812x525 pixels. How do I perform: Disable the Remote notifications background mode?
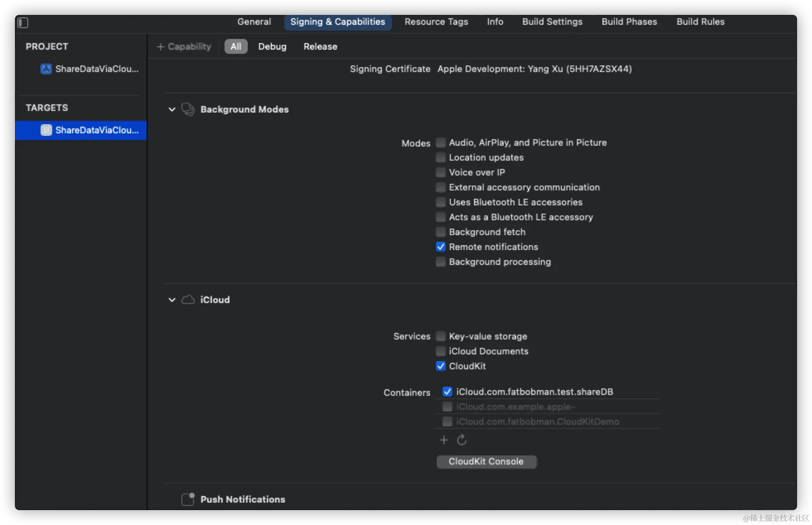(x=441, y=247)
